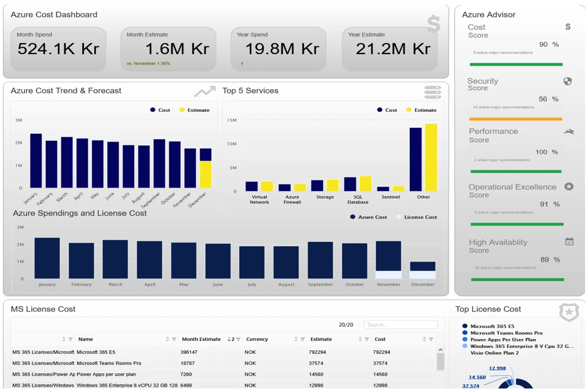Click the orange Security Score progress bar
This screenshot has width=588, height=392.
pos(516,119)
